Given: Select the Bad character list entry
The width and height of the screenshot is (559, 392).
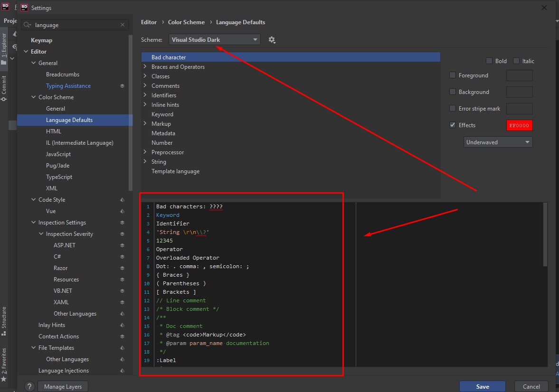Looking at the screenshot, I should pos(291,57).
